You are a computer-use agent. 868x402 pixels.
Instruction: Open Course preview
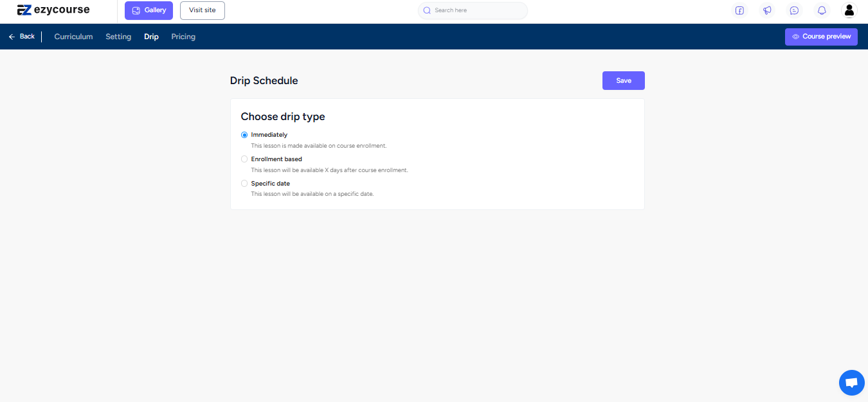click(821, 37)
